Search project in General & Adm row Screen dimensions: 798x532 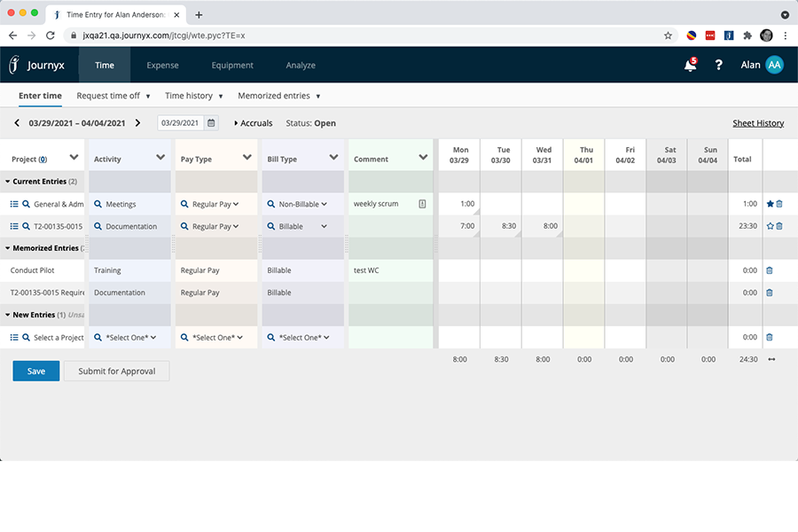(27, 204)
